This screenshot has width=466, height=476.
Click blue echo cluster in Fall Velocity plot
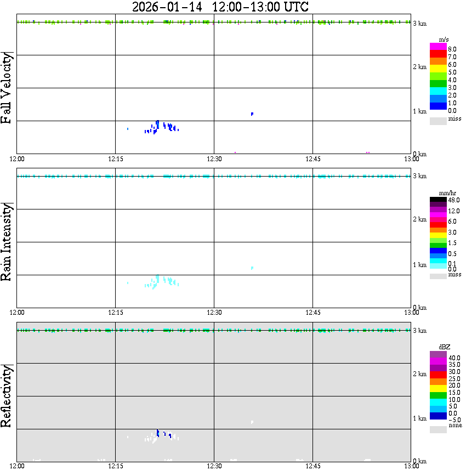(x=161, y=127)
